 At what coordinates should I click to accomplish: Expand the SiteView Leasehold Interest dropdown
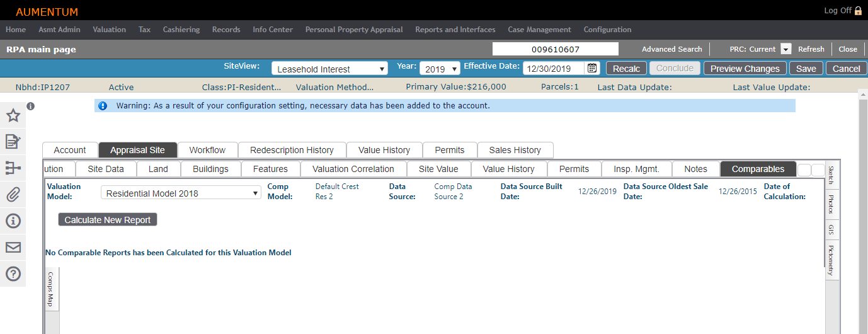point(330,69)
